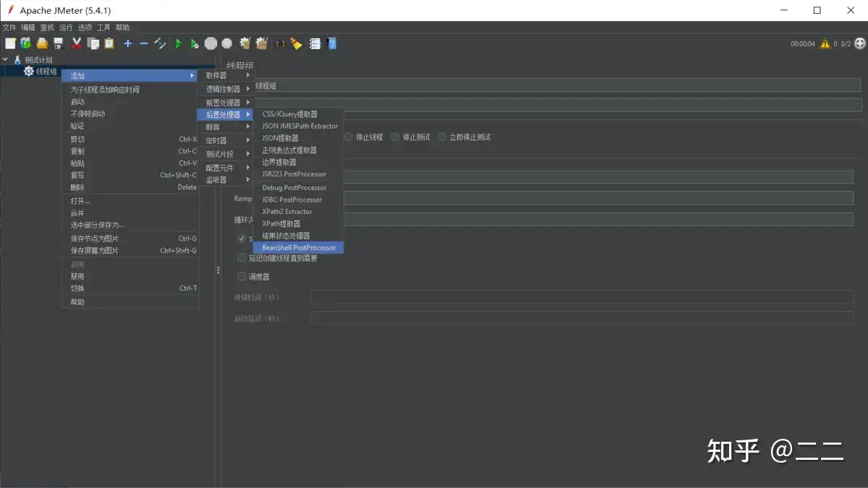Click the Open file folder icon
The image size is (868, 488).
[43, 43]
